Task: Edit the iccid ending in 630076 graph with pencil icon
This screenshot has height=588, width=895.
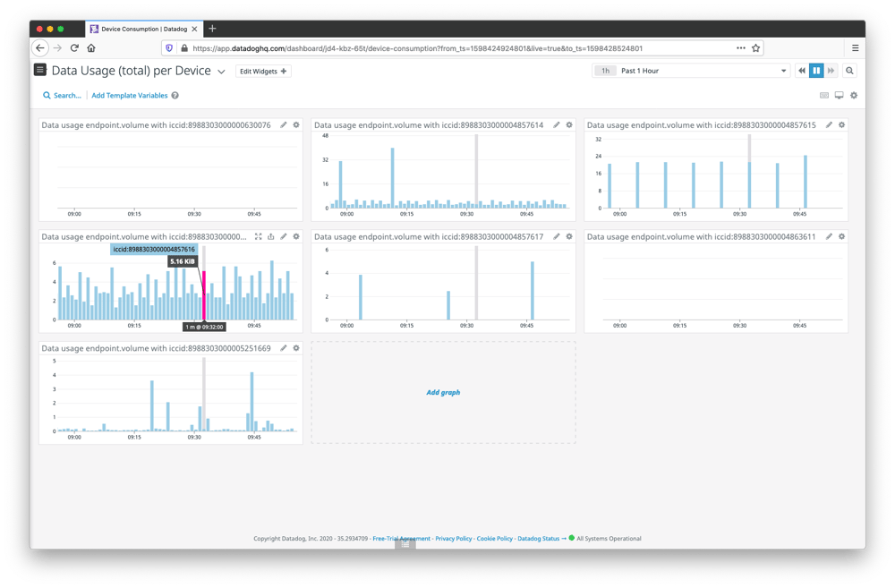Action: click(x=284, y=125)
